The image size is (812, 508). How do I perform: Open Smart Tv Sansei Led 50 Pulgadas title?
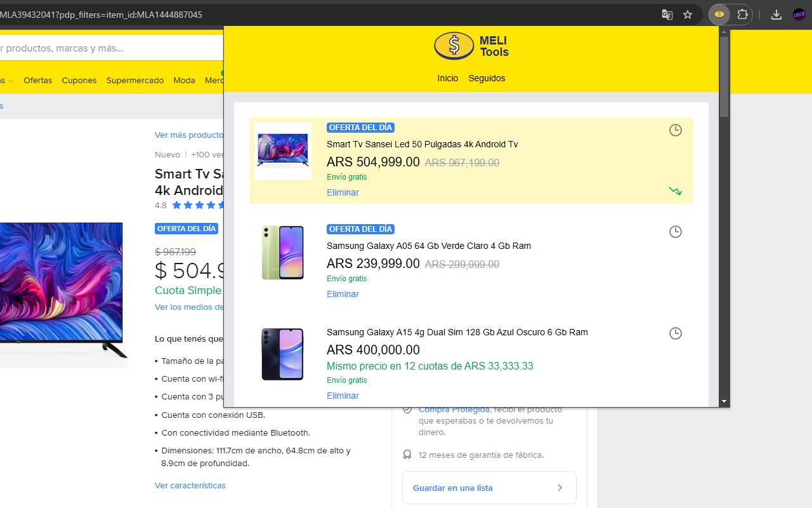click(422, 144)
